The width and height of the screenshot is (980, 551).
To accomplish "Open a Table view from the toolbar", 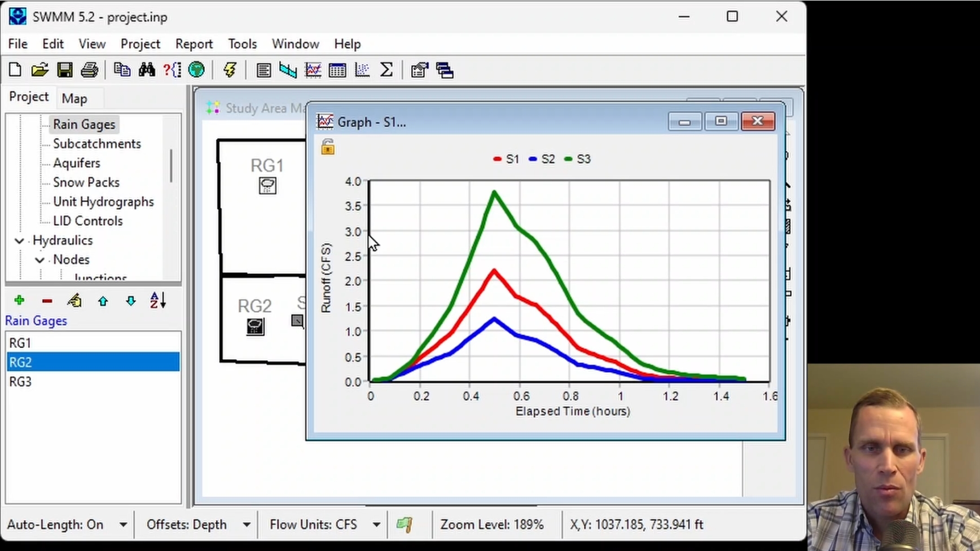I will coord(337,70).
